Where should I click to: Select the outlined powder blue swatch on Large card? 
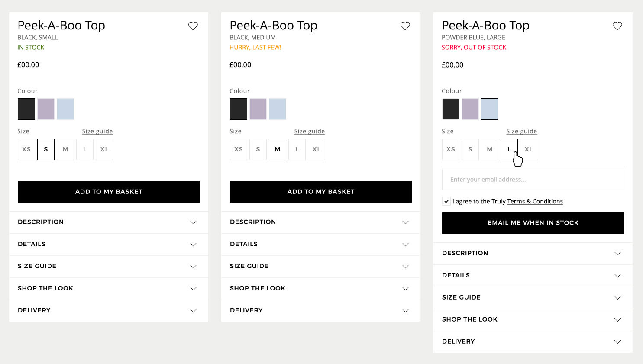490,109
